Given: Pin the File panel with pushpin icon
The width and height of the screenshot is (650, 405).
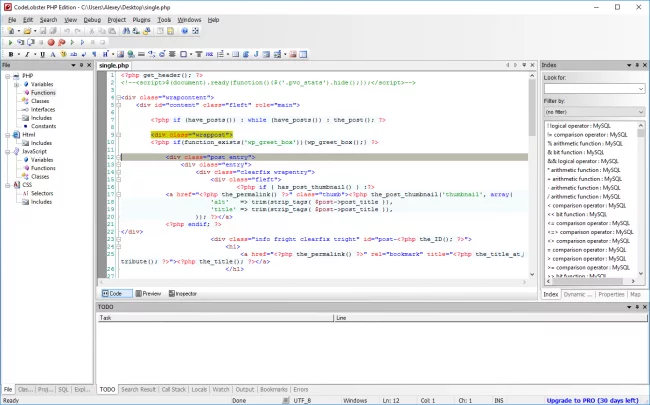Looking at the screenshot, I should click(x=81, y=65).
